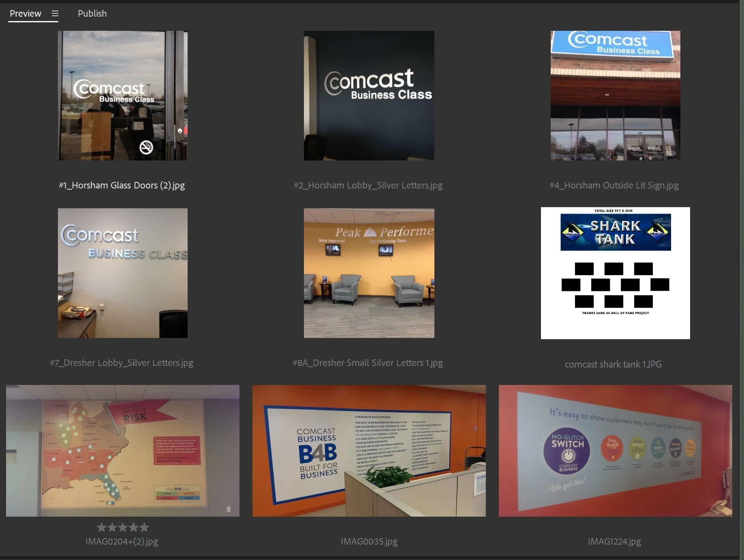Switch to the Preview tab
The width and height of the screenshot is (744, 560).
(26, 13)
